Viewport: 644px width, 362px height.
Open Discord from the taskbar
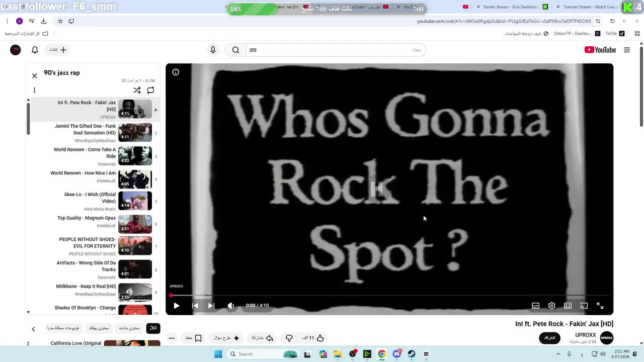point(397,354)
